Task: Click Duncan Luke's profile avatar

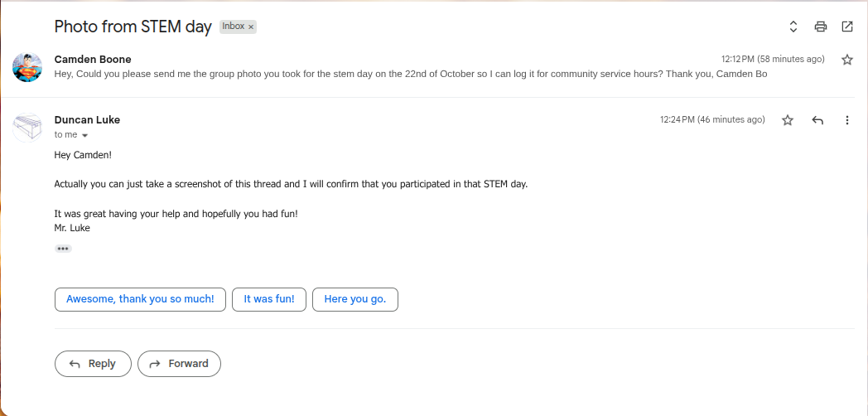Action: click(x=27, y=127)
